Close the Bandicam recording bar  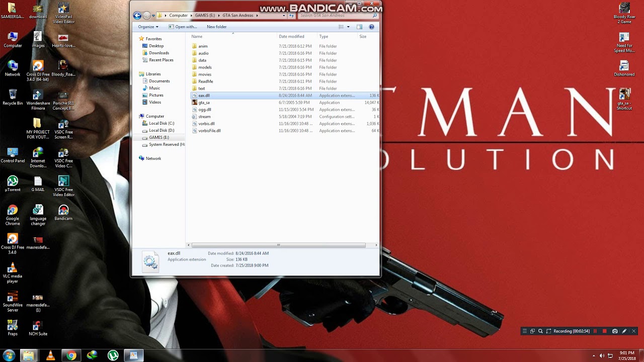[x=634, y=331]
